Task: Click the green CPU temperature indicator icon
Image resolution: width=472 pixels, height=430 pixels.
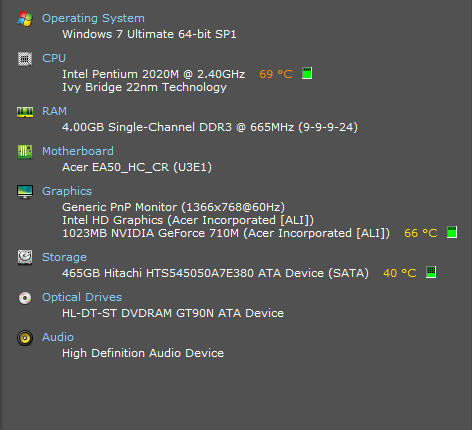Action: (307, 73)
